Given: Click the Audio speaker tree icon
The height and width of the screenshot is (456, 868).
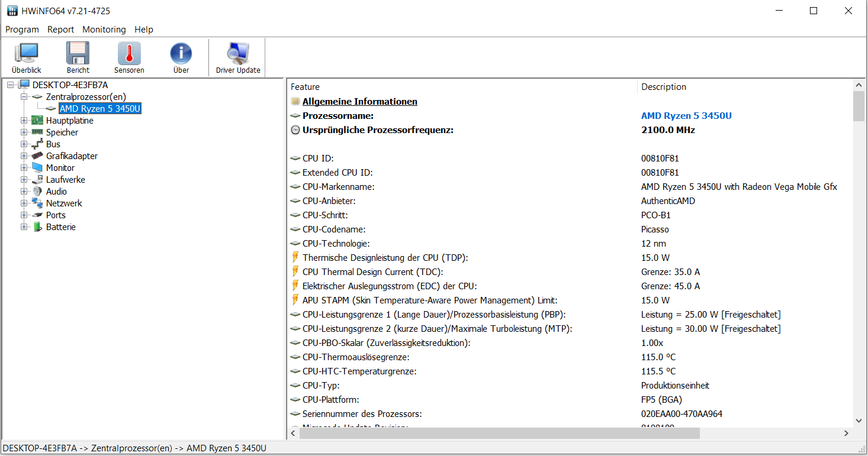Looking at the screenshot, I should coord(37,192).
